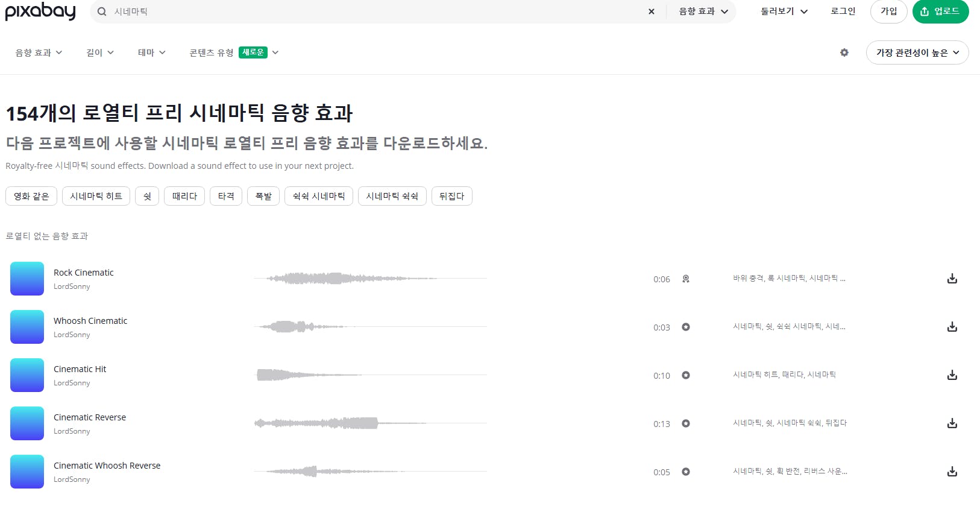Click the 업로드 button

coord(940,11)
